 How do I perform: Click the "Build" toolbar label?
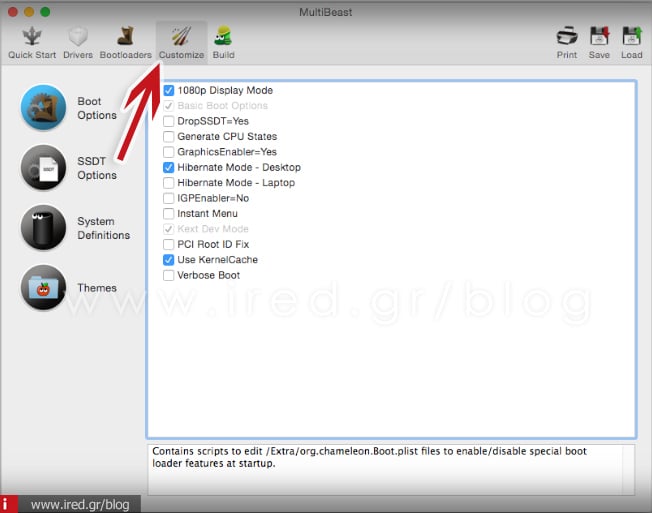coord(224,55)
